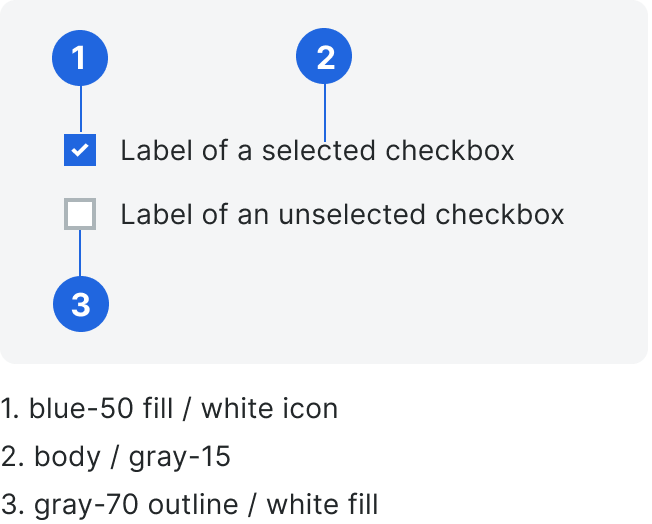Click the word 'unselected' in the second label

point(352,214)
